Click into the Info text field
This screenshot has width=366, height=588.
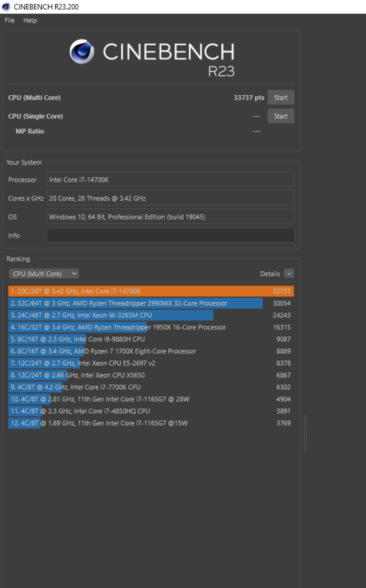pyautogui.click(x=171, y=235)
